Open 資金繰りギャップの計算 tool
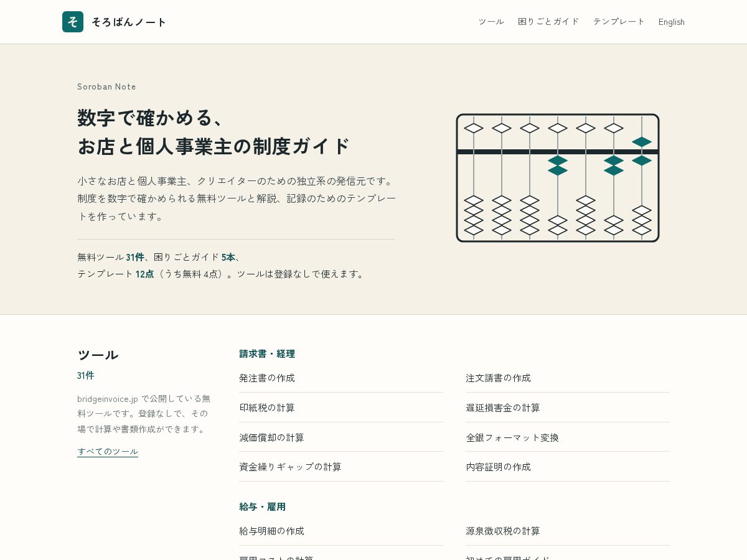 pos(341,467)
